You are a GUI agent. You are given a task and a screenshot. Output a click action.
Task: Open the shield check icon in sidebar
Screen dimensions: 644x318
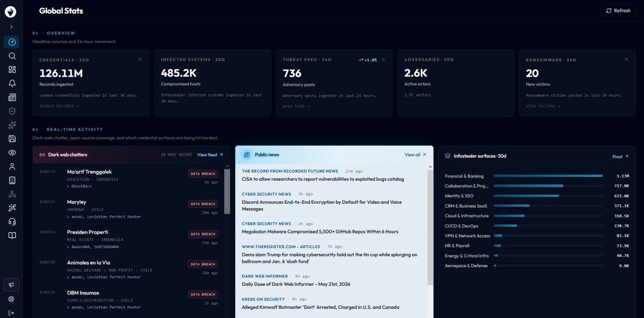pyautogui.click(x=12, y=111)
